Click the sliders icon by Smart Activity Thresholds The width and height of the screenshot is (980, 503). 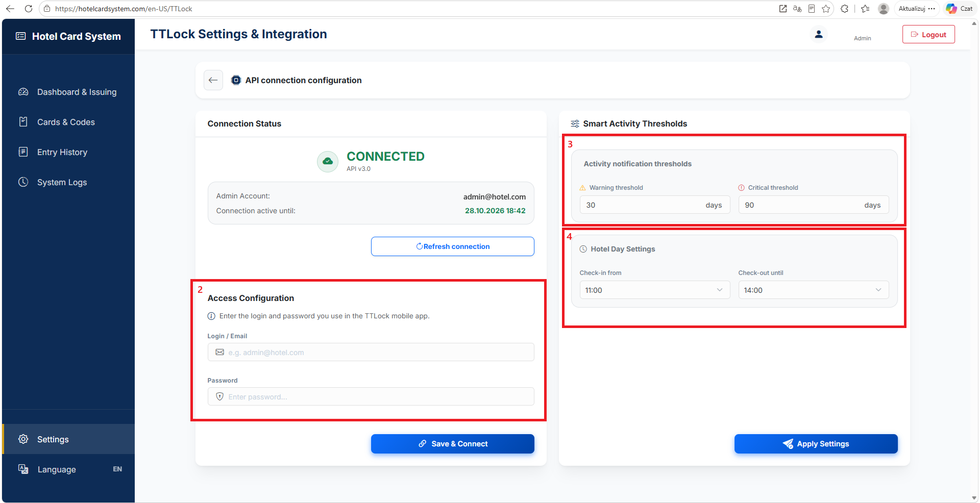[x=575, y=123]
